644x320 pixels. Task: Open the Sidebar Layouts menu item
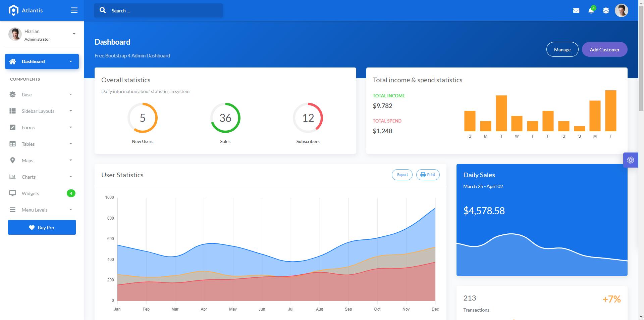[x=42, y=111]
